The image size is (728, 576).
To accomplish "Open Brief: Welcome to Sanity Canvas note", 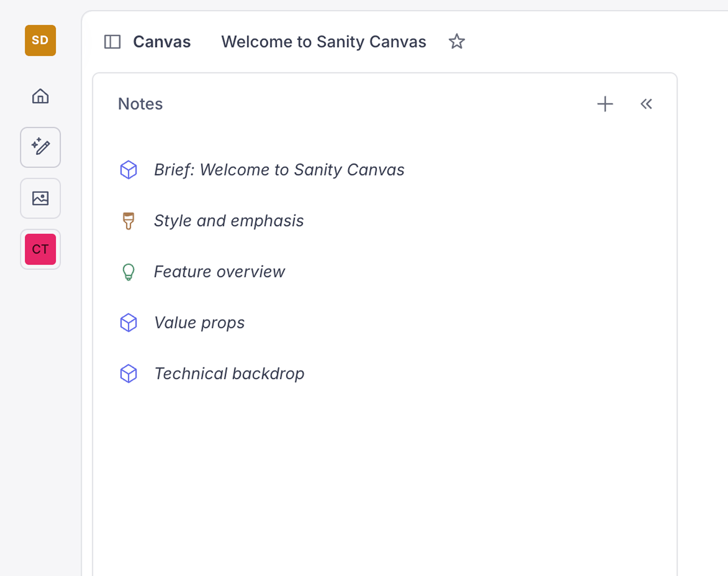I will [x=279, y=170].
